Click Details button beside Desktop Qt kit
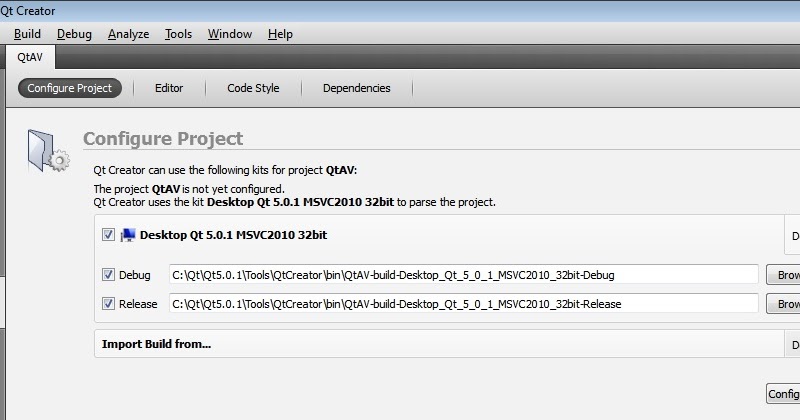800x420 pixels. [792, 236]
